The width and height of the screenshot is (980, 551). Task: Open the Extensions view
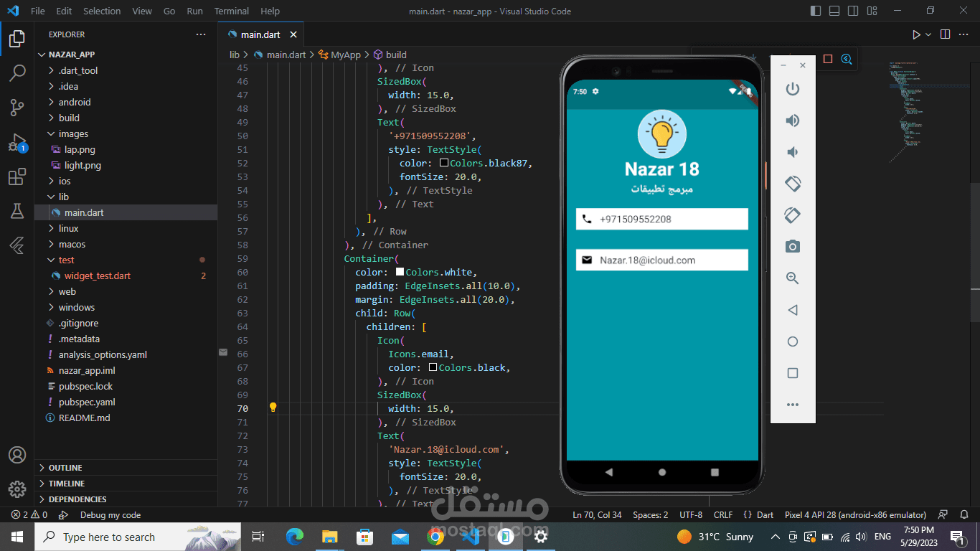tap(17, 176)
